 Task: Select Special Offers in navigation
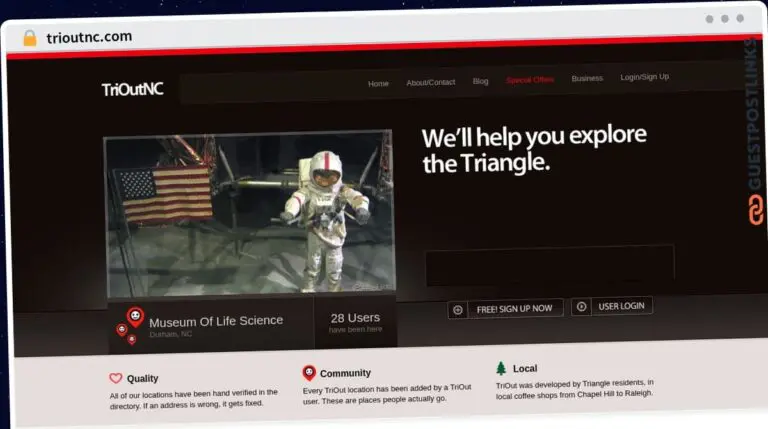tap(530, 80)
